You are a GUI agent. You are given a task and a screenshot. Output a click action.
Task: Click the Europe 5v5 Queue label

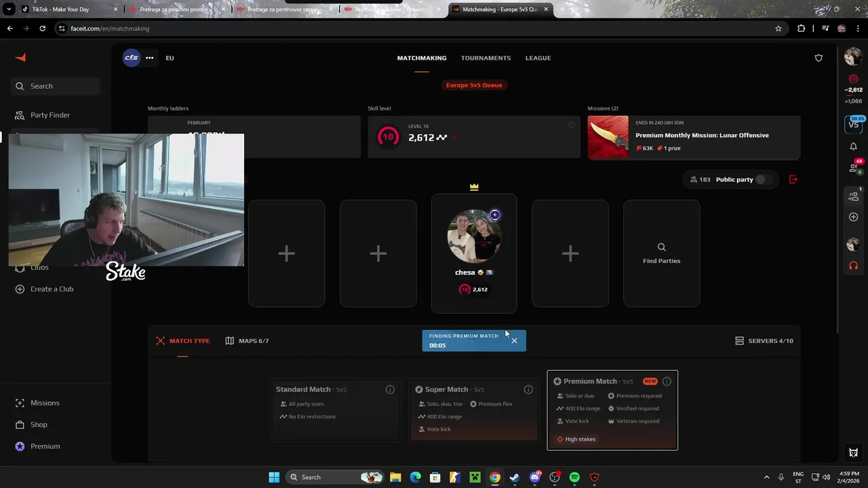pyautogui.click(x=474, y=85)
